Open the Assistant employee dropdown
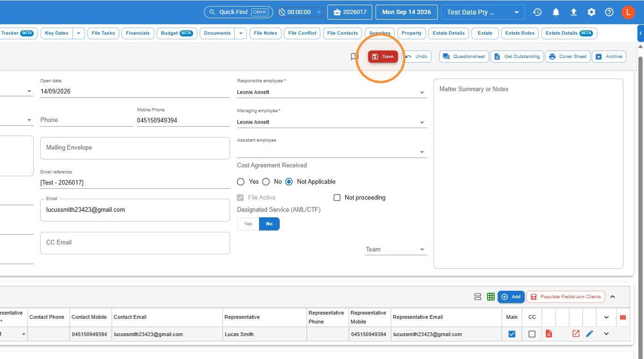 (332, 151)
